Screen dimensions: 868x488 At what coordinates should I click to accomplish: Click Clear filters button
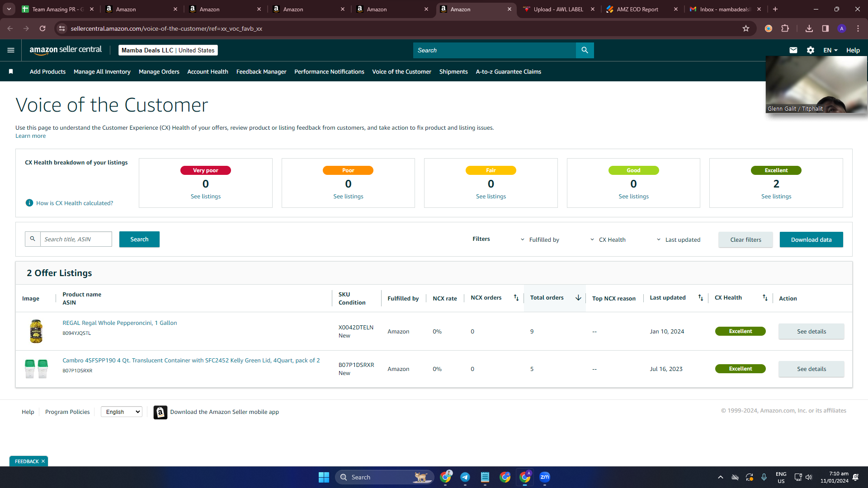pyautogui.click(x=745, y=240)
